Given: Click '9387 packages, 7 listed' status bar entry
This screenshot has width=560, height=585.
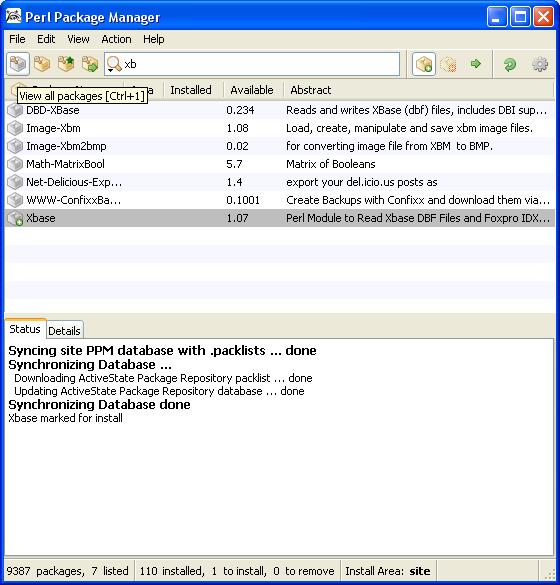Looking at the screenshot, I should pos(68,571).
